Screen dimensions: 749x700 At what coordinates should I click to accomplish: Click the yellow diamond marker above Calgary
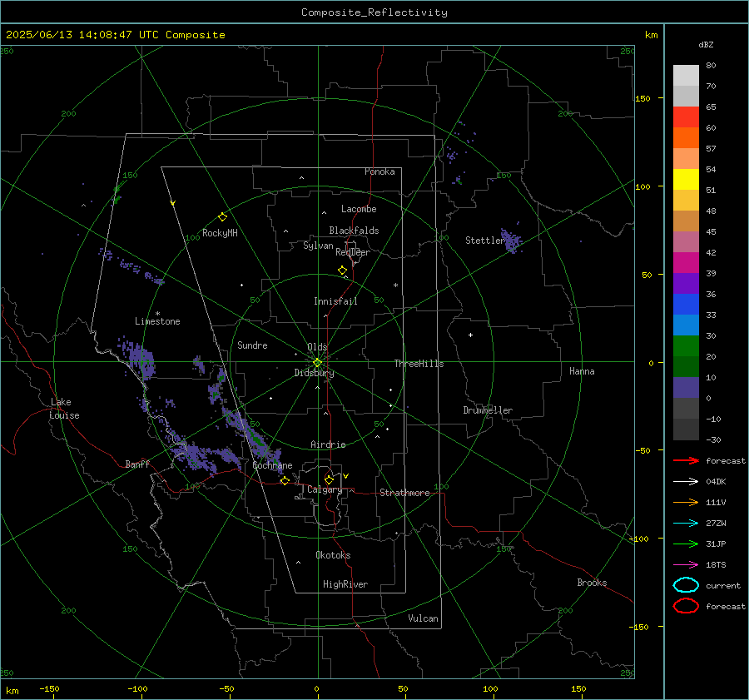pyautogui.click(x=329, y=479)
